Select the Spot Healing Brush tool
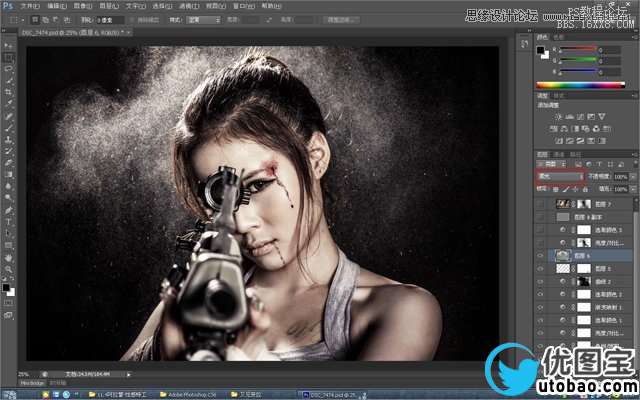The width and height of the screenshot is (640, 400). (9, 116)
